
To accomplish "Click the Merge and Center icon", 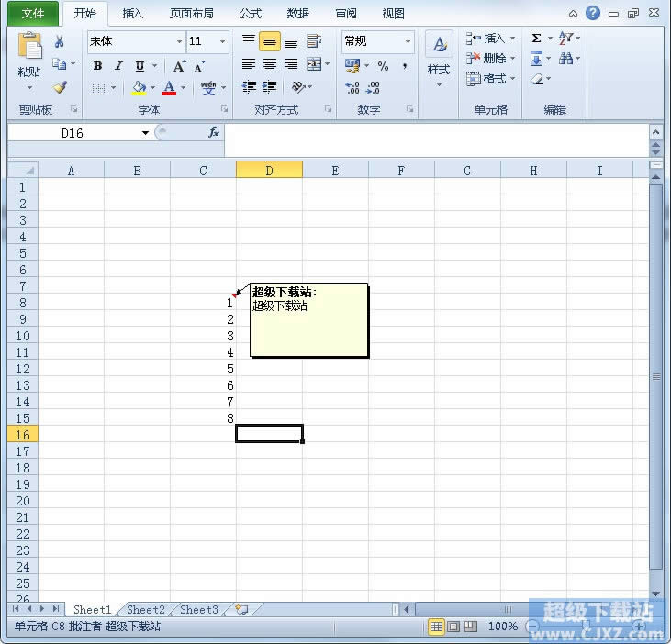I will click(x=314, y=64).
